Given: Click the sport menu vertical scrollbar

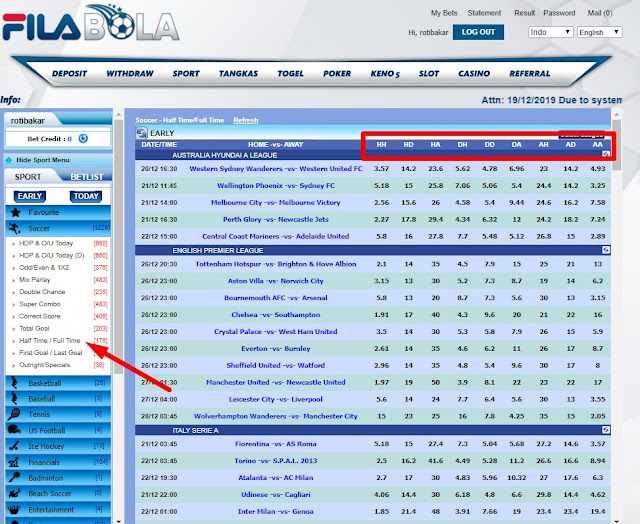Looking at the screenshot, I should tap(118, 247).
